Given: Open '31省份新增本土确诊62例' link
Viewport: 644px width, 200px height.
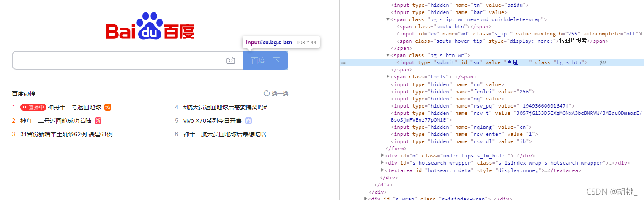Looking at the screenshot, I should click(x=66, y=134).
